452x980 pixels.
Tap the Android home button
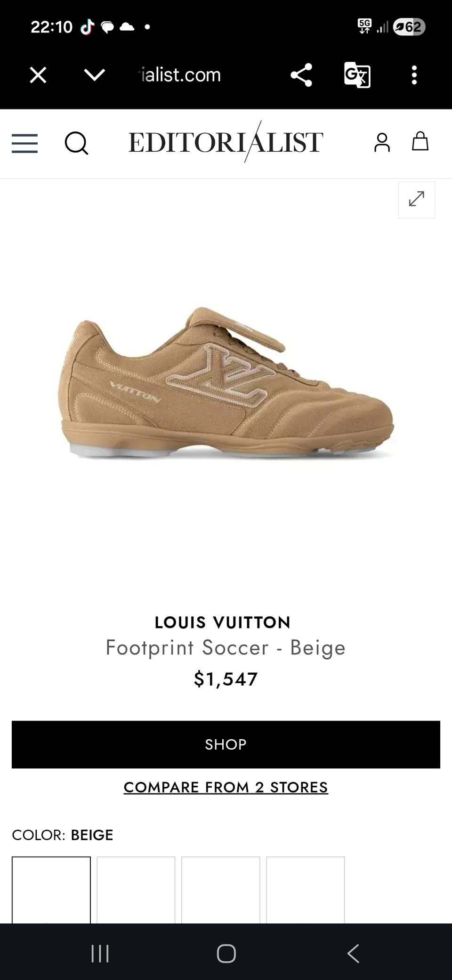[226, 953]
